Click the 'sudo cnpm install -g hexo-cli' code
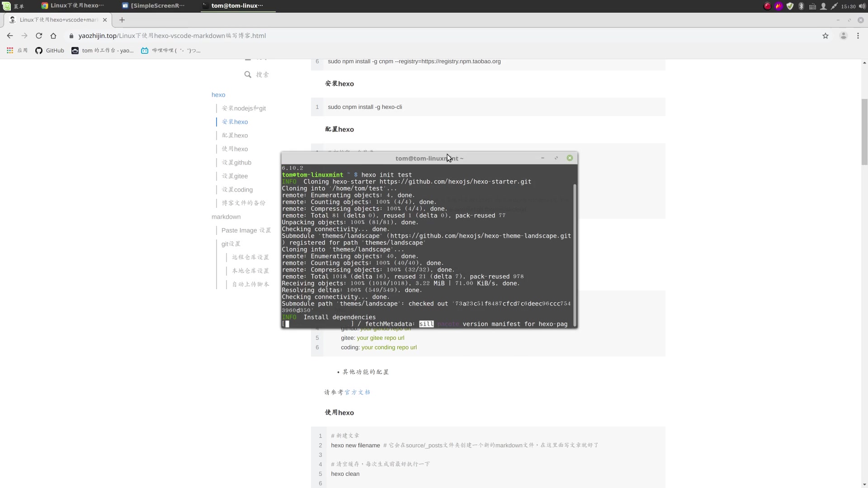868x488 pixels. pos(365,107)
